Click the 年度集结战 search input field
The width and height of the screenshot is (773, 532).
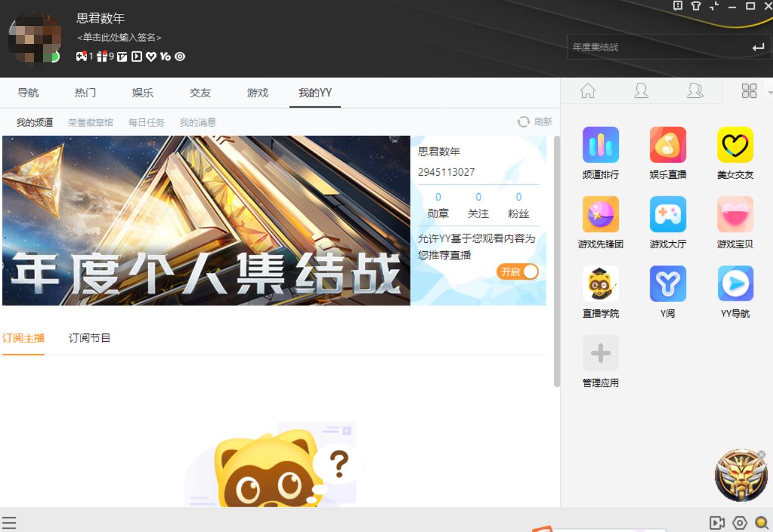pos(653,46)
